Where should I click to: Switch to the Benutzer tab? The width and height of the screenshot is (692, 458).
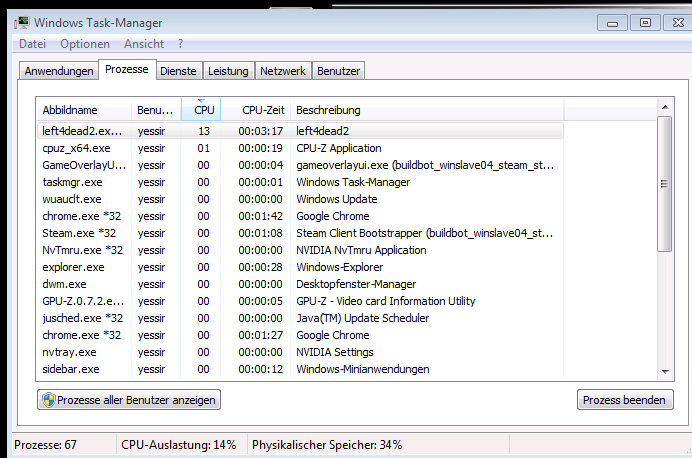[x=338, y=71]
